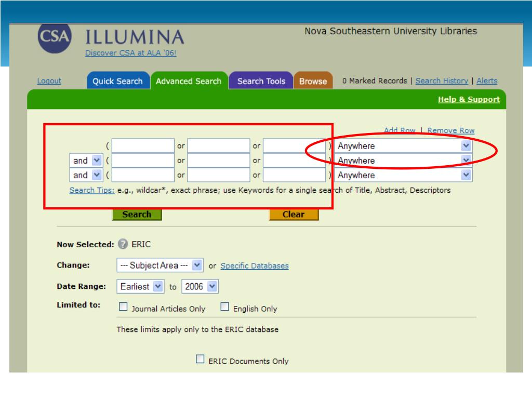Open the 2006 end date dropdown
The width and height of the screenshot is (532, 399).
[200, 286]
